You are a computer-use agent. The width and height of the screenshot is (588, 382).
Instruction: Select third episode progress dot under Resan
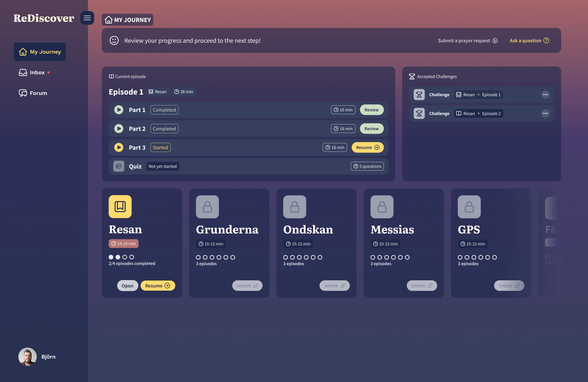coord(125,257)
